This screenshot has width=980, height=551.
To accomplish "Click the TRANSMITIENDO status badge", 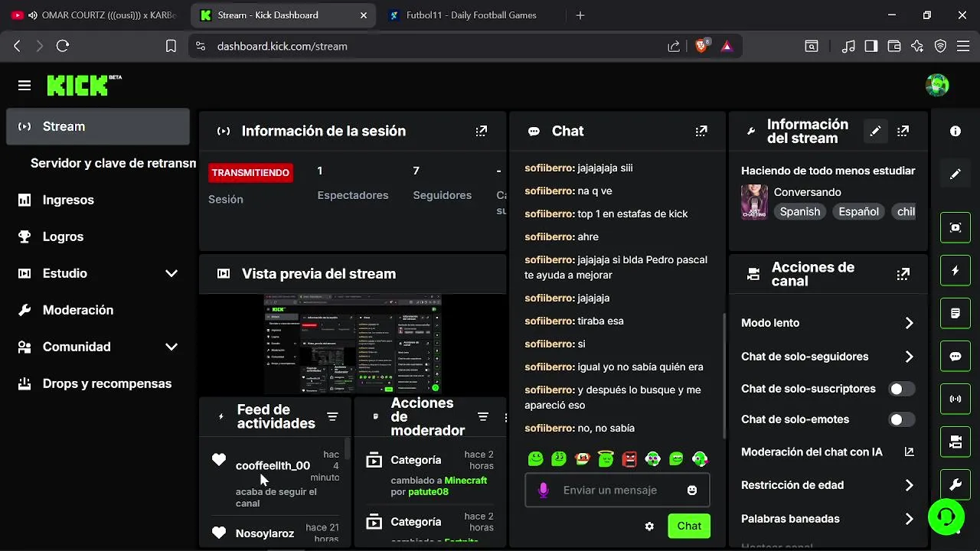I will point(250,173).
